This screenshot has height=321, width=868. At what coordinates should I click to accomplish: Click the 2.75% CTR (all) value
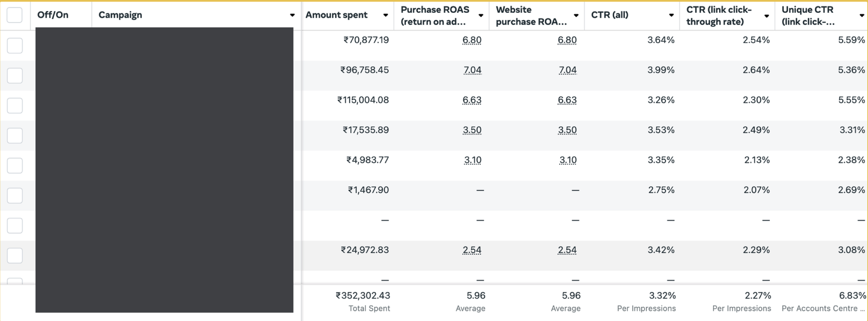(661, 190)
